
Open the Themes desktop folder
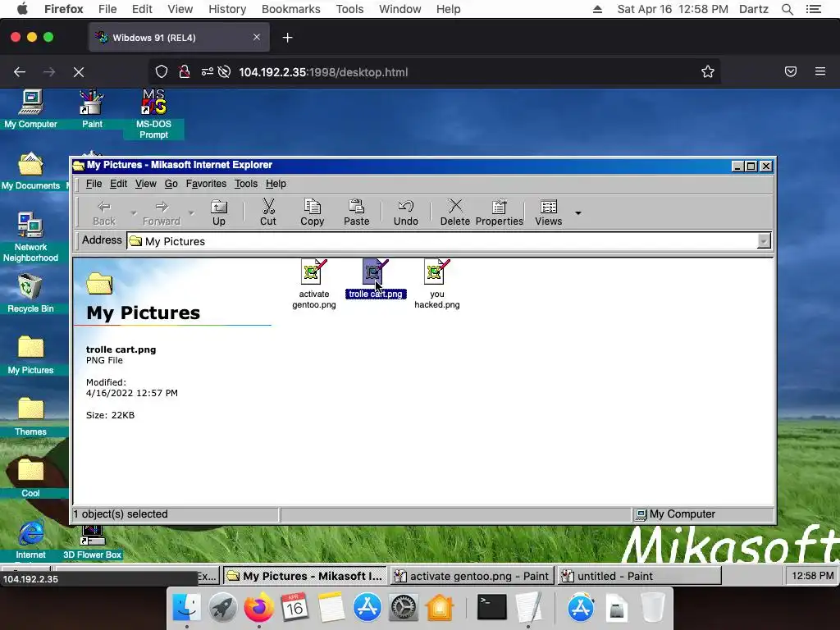pyautogui.click(x=30, y=416)
